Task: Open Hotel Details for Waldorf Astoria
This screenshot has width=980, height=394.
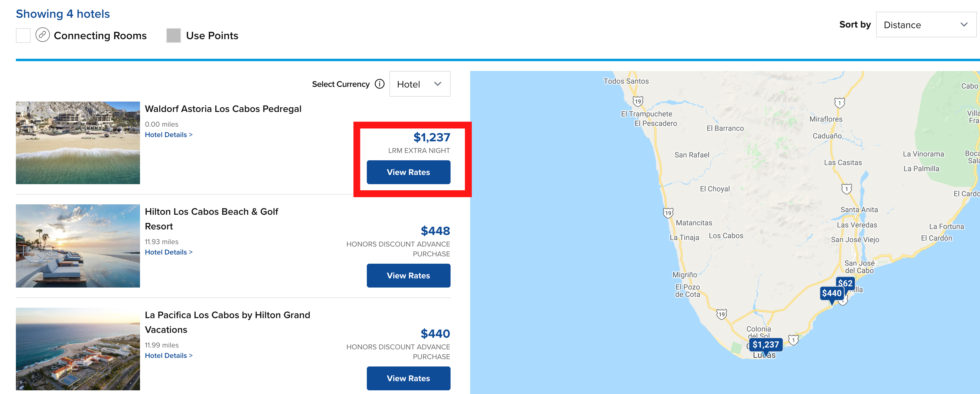Action: pyautogui.click(x=168, y=134)
